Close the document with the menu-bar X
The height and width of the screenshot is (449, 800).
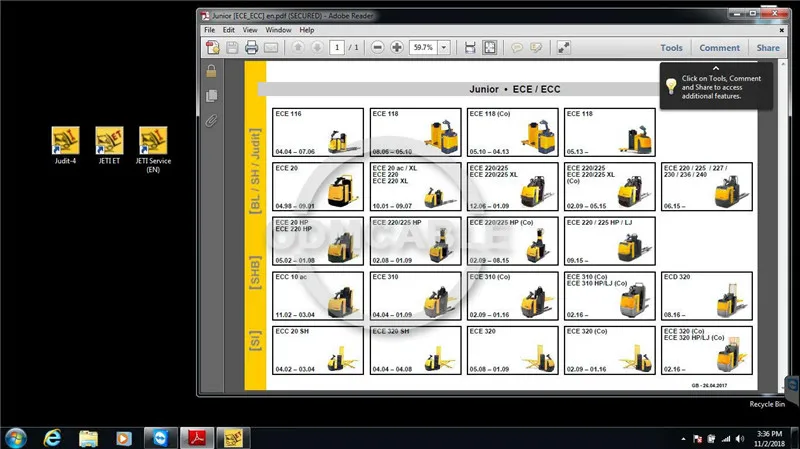coord(781,30)
